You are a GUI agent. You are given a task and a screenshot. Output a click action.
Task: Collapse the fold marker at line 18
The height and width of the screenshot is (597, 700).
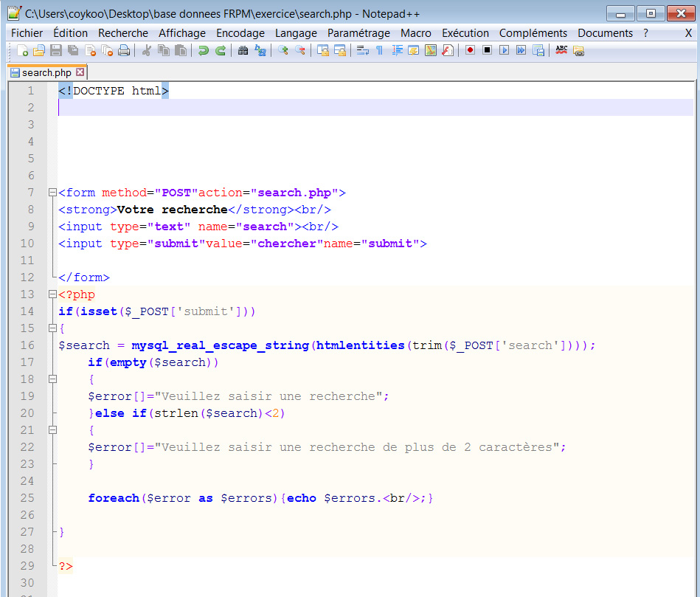click(x=52, y=379)
